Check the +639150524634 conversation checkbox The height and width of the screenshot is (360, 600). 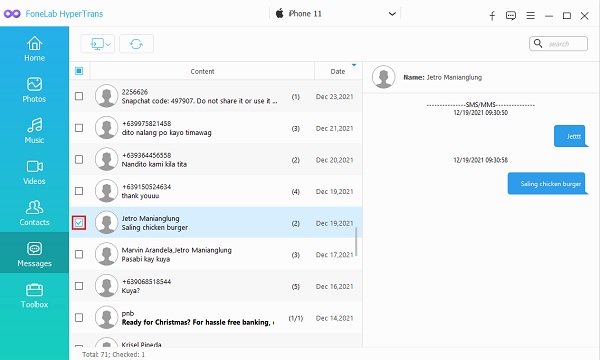79,191
